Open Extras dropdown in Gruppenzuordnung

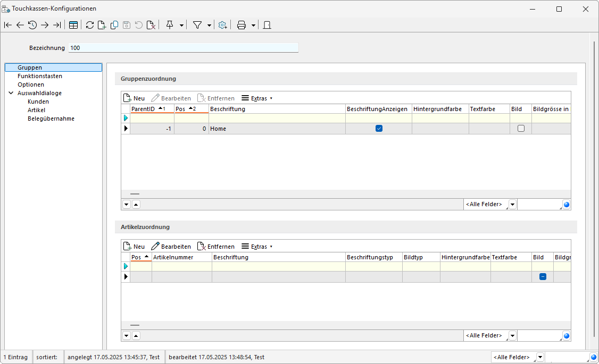click(257, 98)
